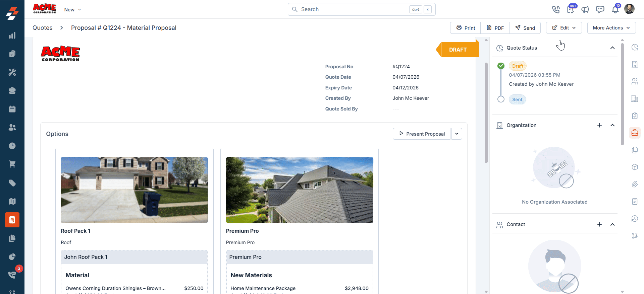
Task: Click the #Q1224 proposal number value
Action: (401, 67)
